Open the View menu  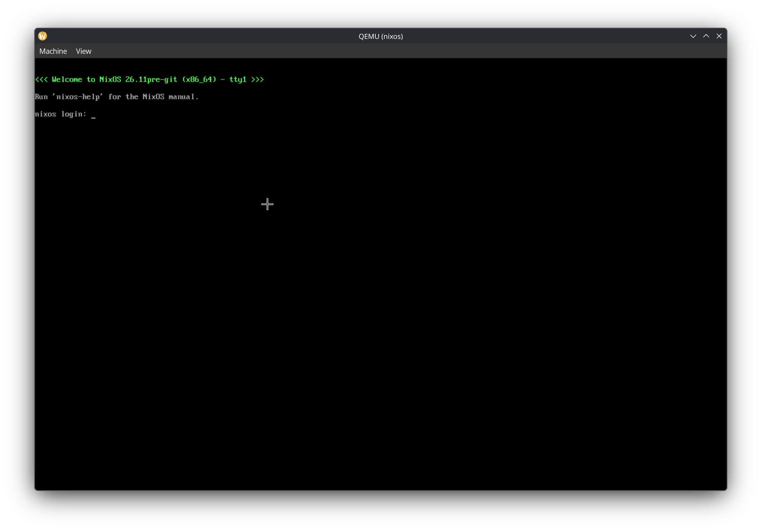pyautogui.click(x=84, y=51)
